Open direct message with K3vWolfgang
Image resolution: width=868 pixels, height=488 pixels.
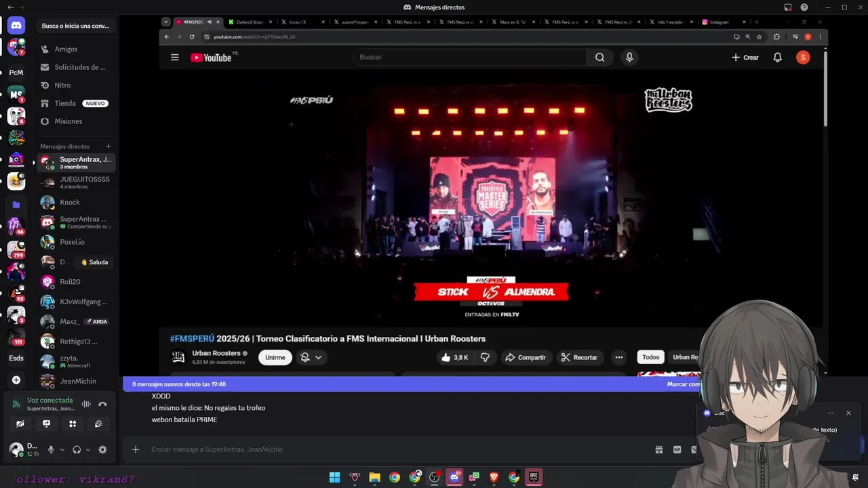(x=75, y=302)
